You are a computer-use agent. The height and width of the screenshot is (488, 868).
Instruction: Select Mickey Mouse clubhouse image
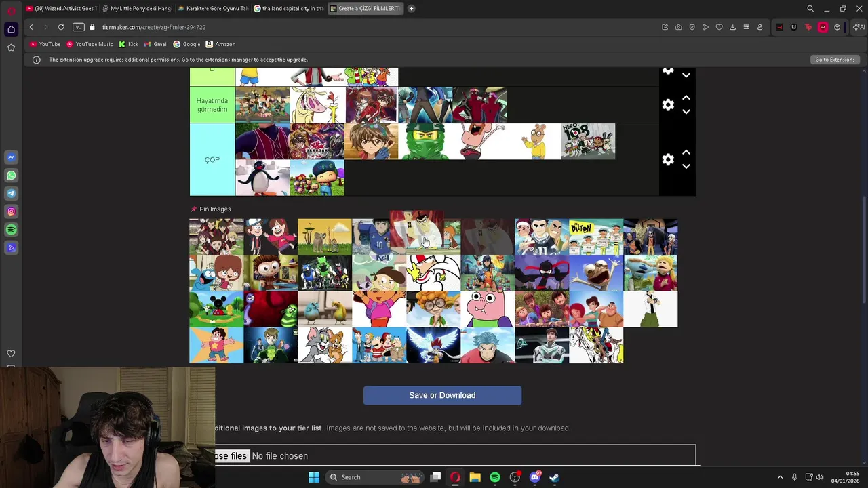click(216, 309)
